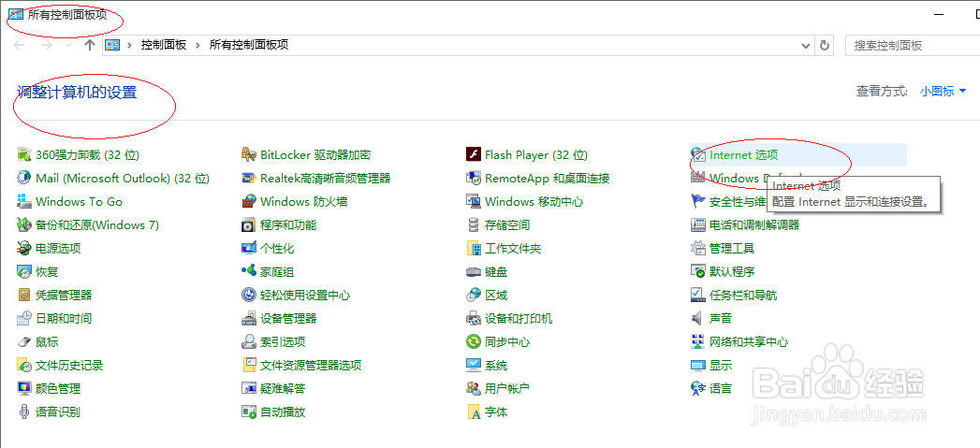Click the 语音识别 microphone icon

point(24,412)
